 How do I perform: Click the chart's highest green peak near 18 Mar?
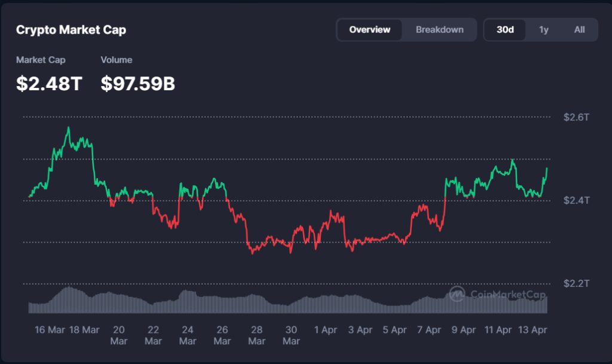[x=69, y=127]
